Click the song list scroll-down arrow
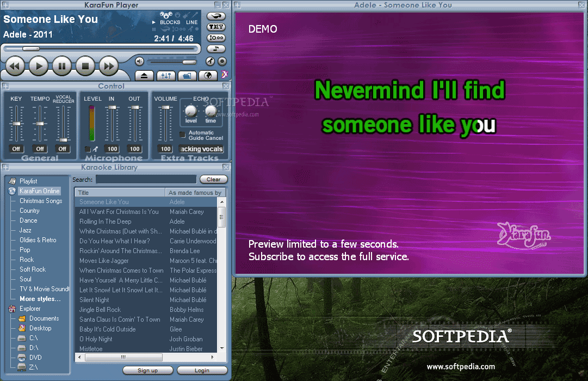588x381 pixels. pos(222,348)
